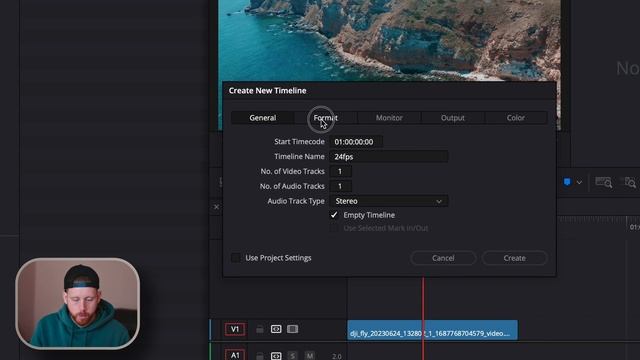The width and height of the screenshot is (640, 360).
Task: Disable the V1 video track
Action: 292,329
